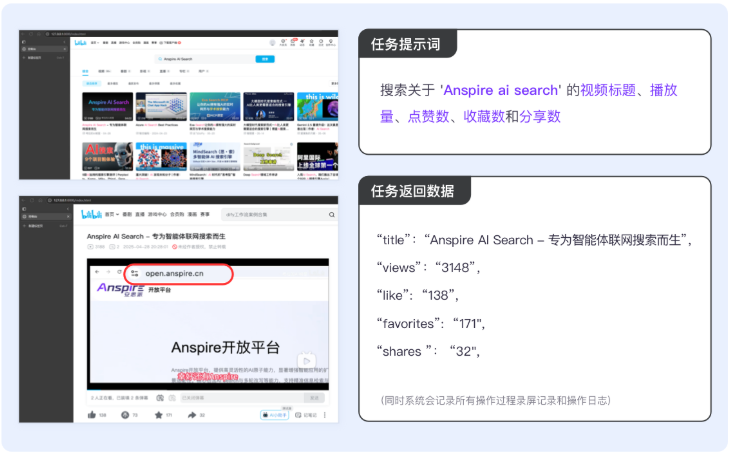
Task: Click the coin icon below the video
Action: click(125, 413)
